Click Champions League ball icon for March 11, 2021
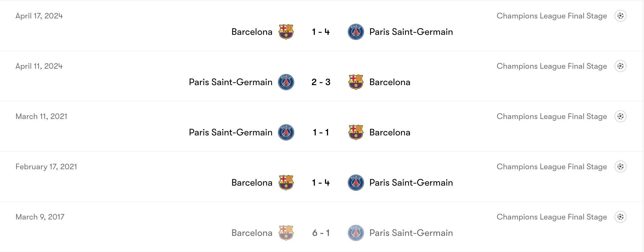 coord(620,116)
